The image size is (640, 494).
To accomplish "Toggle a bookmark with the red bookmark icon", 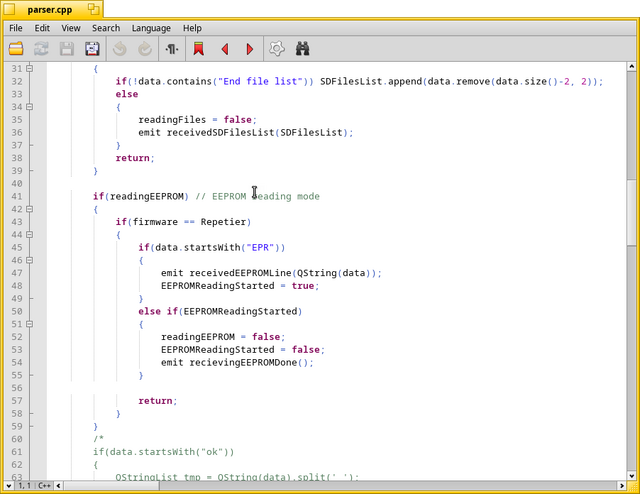I will (x=199, y=49).
